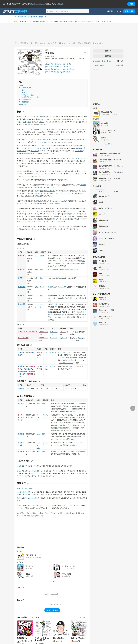Click the スレッドを作成 button

tap(52, 610)
